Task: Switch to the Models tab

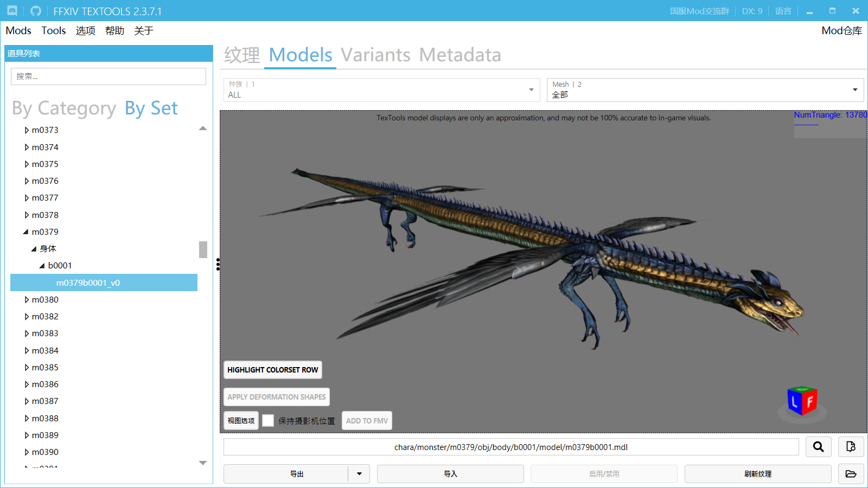Action: [301, 55]
